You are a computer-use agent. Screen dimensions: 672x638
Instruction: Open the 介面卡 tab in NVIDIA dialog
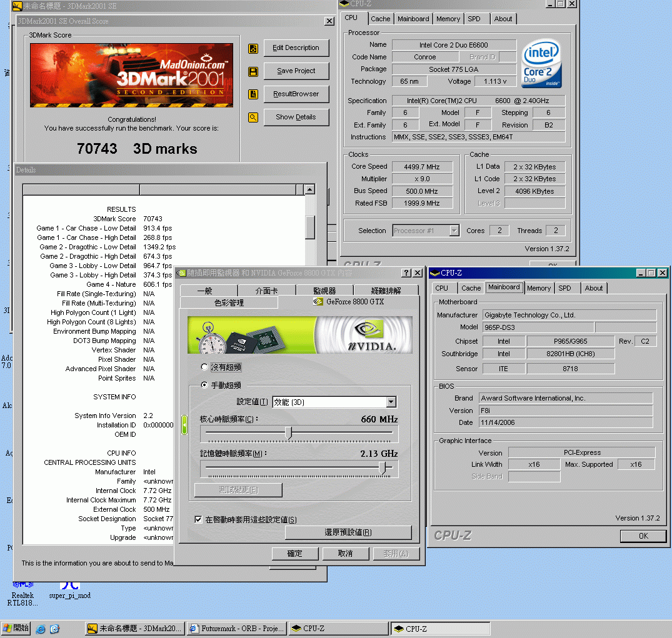point(266,291)
